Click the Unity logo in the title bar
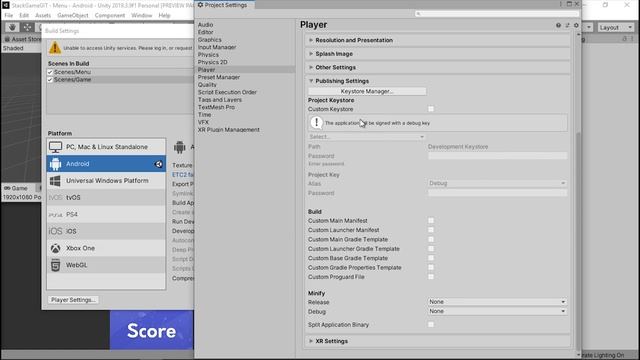The width and height of the screenshot is (640, 360). (6, 5)
